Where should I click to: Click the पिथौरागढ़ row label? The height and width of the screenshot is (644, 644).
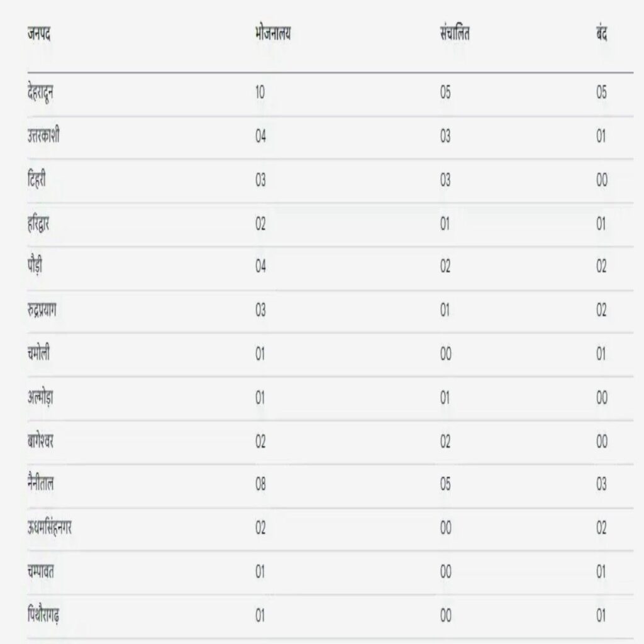[x=44, y=616]
